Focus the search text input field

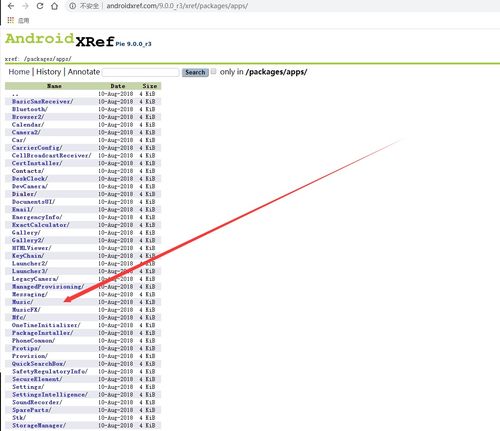[141, 72]
